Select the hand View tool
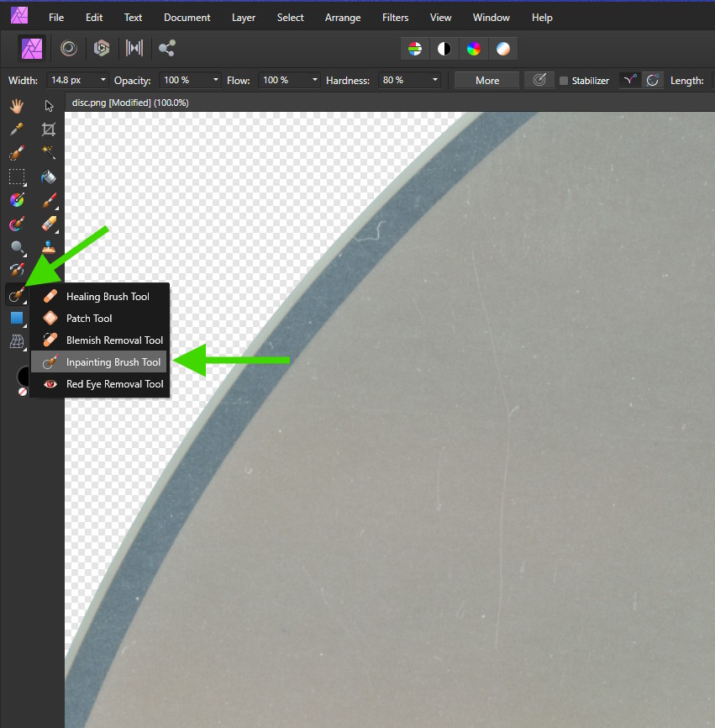The height and width of the screenshot is (728, 715). (17, 106)
